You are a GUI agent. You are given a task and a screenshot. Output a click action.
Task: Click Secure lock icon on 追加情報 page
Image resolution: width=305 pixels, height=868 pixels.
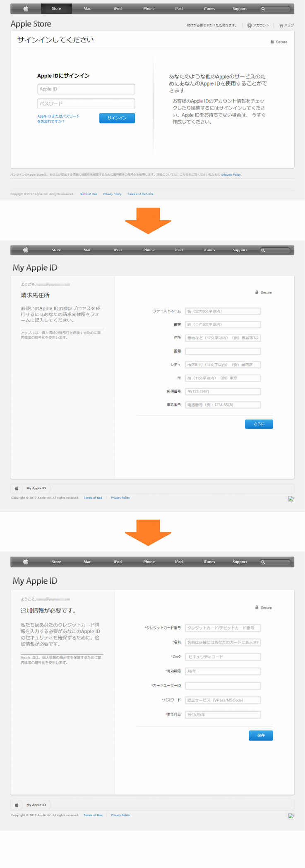257,608
